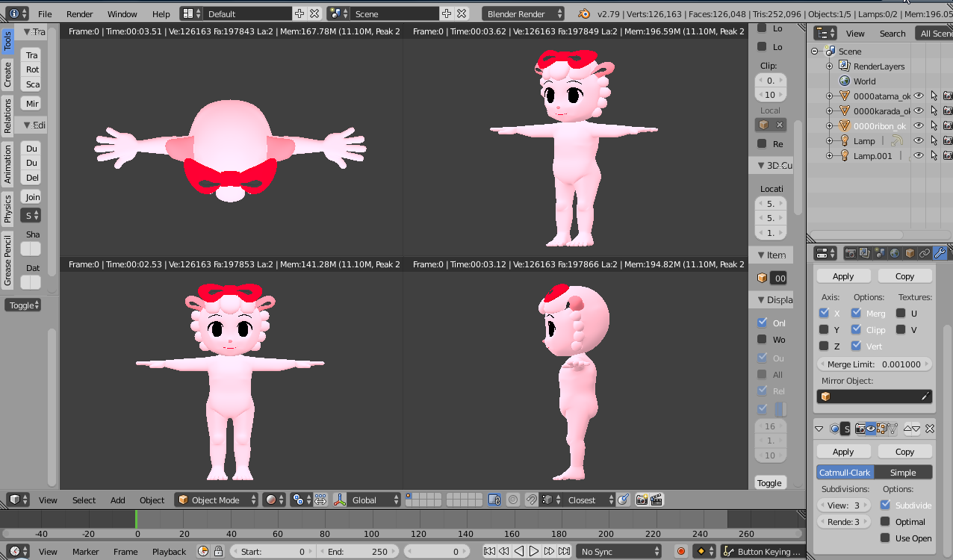Open the Blender Render engine dropdown

[523, 13]
